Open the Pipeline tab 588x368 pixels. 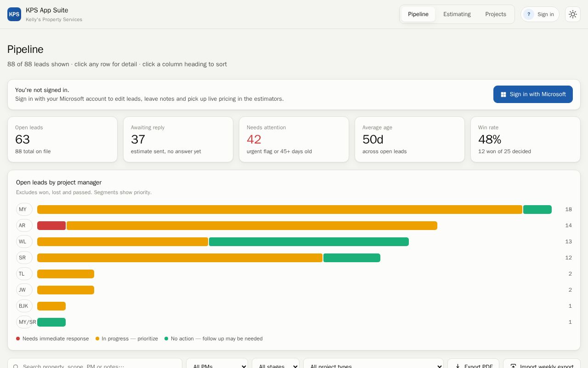(x=418, y=14)
